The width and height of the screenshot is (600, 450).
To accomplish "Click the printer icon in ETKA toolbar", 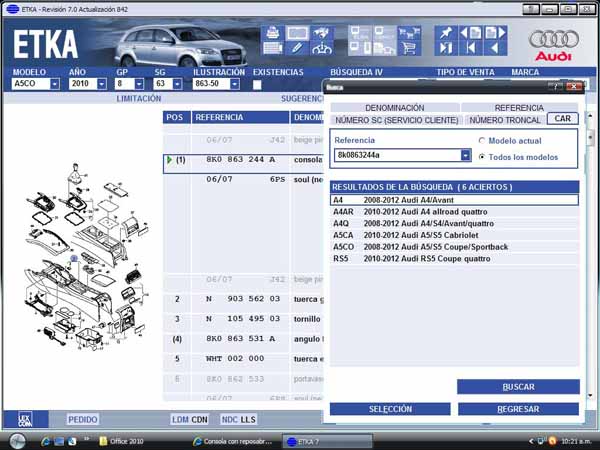I will (272, 33).
